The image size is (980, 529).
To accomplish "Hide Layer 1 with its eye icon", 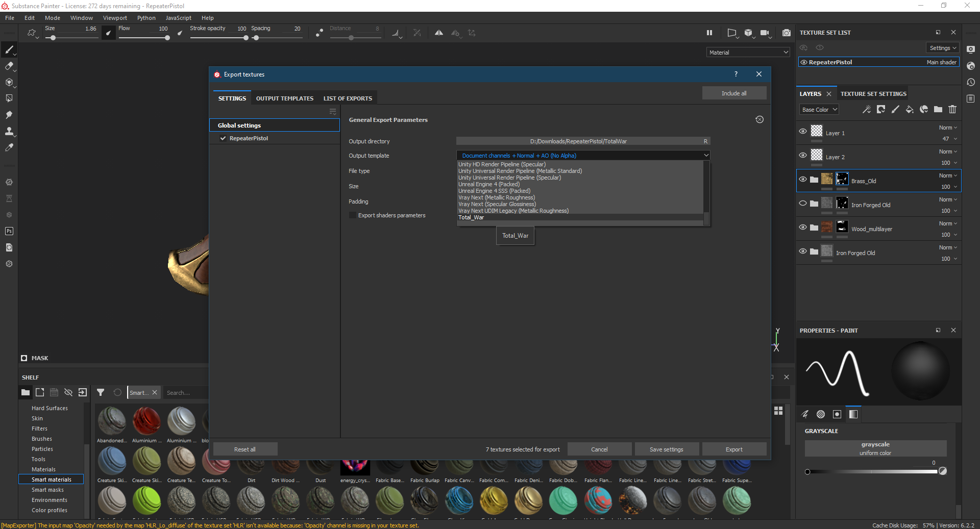I will 803,131.
